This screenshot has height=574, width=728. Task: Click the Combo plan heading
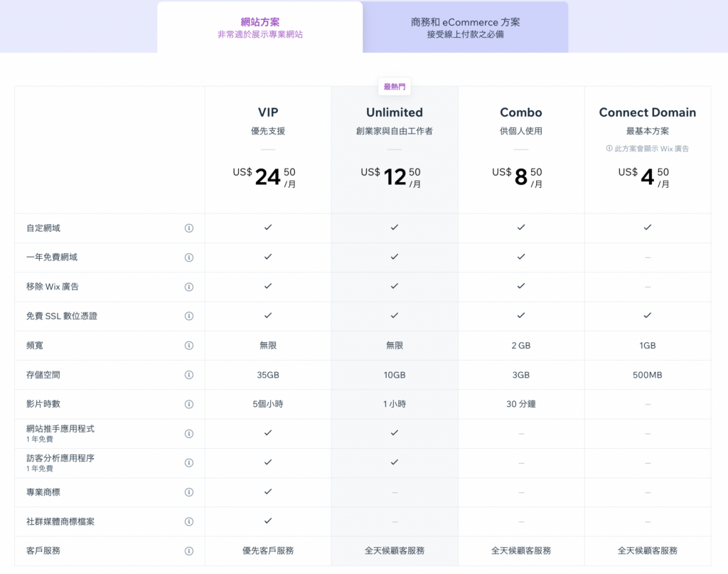pyautogui.click(x=520, y=112)
